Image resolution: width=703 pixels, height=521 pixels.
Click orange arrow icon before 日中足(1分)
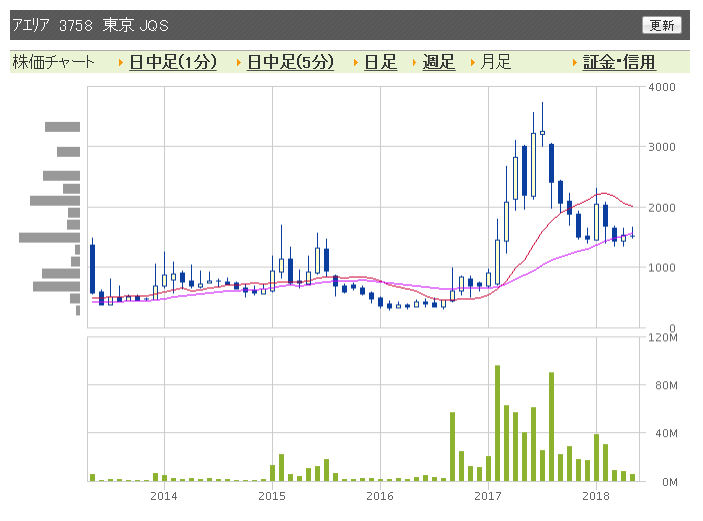(x=121, y=63)
